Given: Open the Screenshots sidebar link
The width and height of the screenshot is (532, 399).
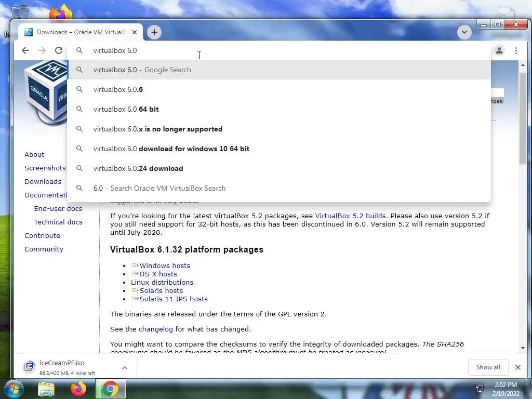Looking at the screenshot, I should point(45,168).
